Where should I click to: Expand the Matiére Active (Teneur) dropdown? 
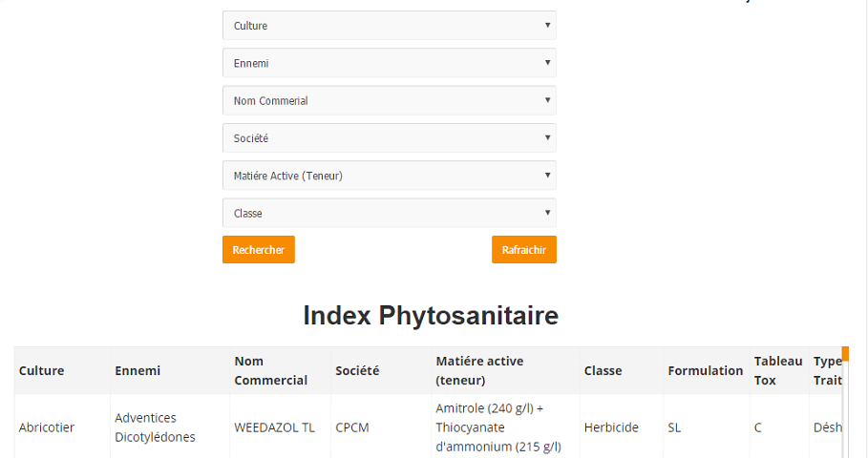click(390, 176)
